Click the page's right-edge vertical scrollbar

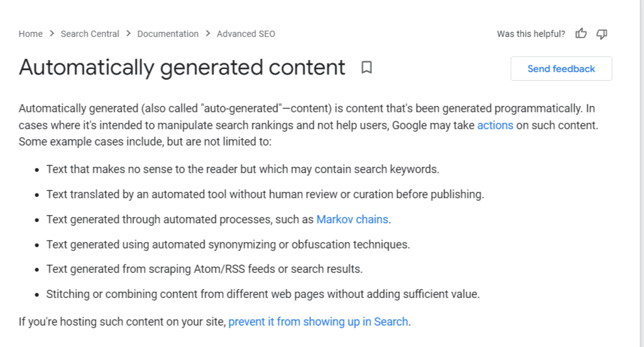pyautogui.click(x=641, y=173)
